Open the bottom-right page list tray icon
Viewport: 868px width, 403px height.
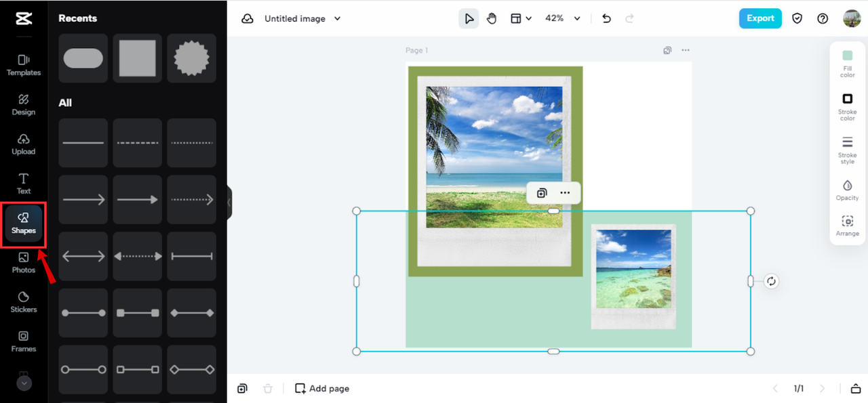(854, 388)
